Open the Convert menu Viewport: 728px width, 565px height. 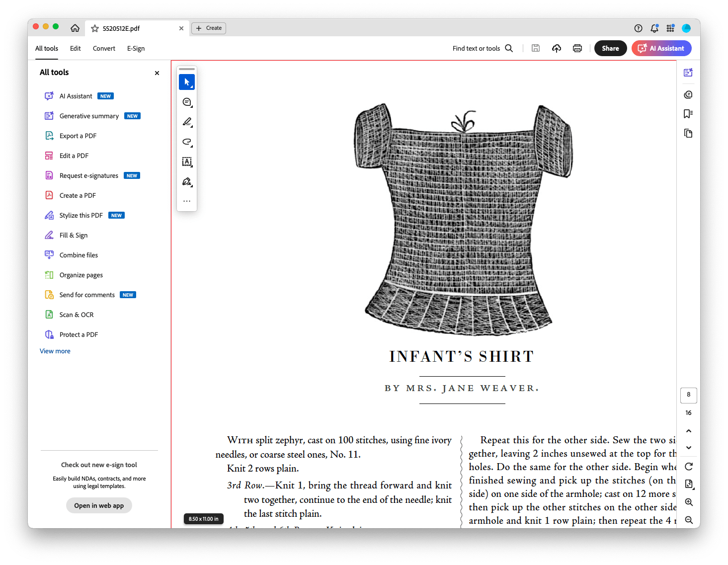[x=104, y=48]
